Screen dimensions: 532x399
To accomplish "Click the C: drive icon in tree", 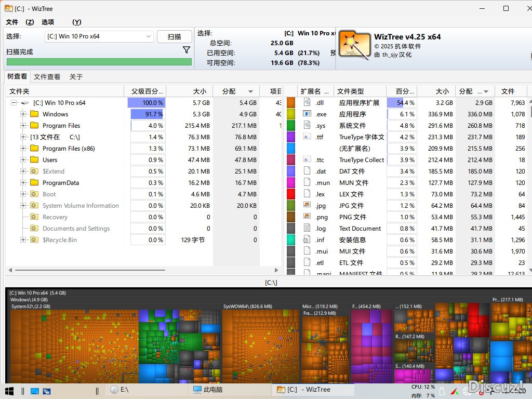I will click(x=25, y=103).
